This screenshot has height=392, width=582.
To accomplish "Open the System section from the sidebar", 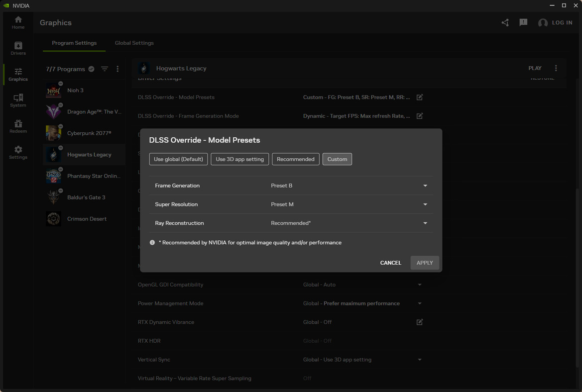I will tap(18, 101).
